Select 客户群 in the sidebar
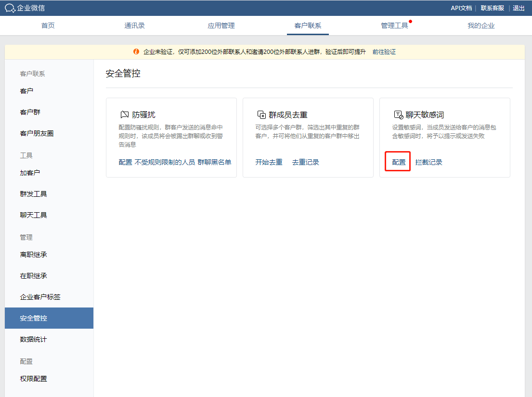Screen dimensions: 532x397 point(30,112)
